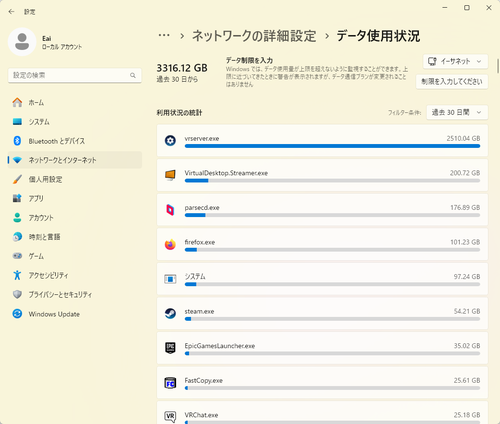
Task: Click the 時刻と言語 globe icon
Action: pyautogui.click(x=17, y=237)
